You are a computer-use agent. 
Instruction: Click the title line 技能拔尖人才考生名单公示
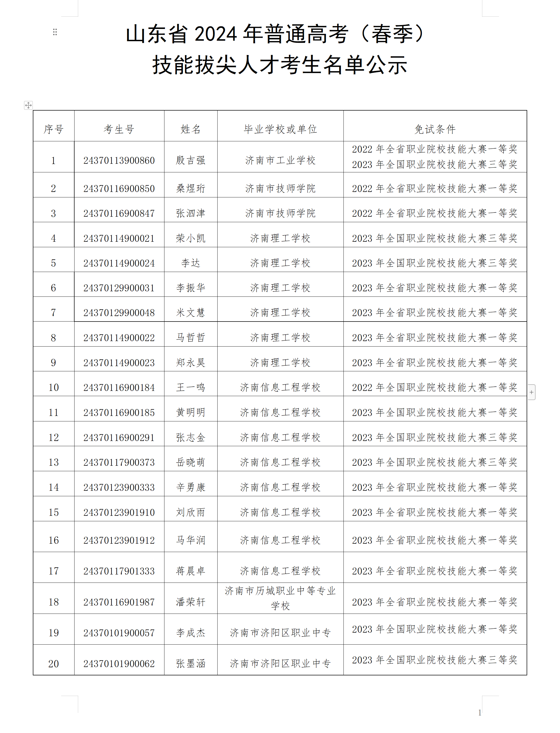[x=280, y=64]
